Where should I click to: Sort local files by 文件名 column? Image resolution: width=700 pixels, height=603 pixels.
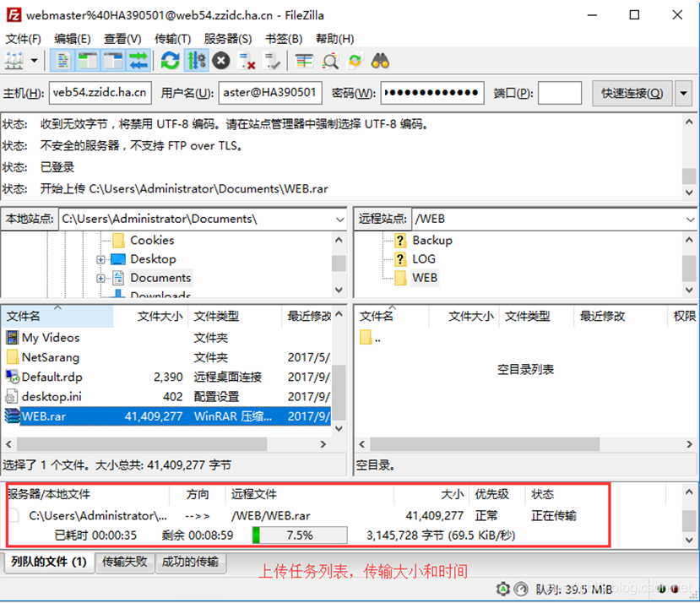(57, 316)
